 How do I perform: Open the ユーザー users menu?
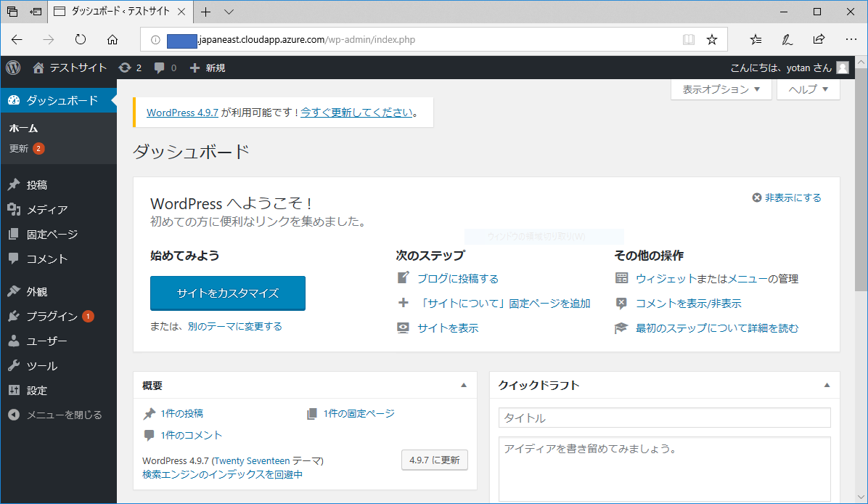point(58,341)
